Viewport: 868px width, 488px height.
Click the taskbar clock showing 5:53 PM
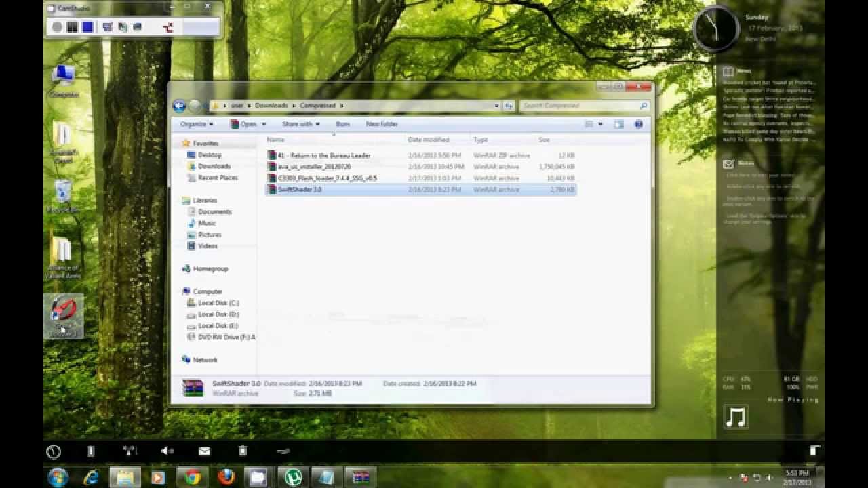[x=796, y=477]
